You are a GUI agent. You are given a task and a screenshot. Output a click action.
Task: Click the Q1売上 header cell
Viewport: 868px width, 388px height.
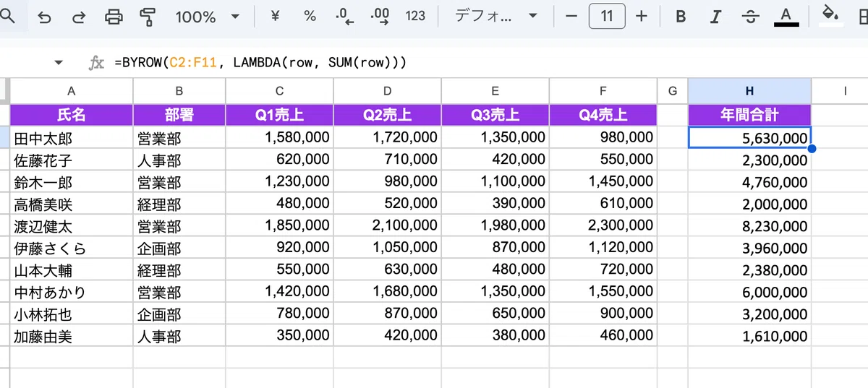pyautogui.click(x=279, y=114)
